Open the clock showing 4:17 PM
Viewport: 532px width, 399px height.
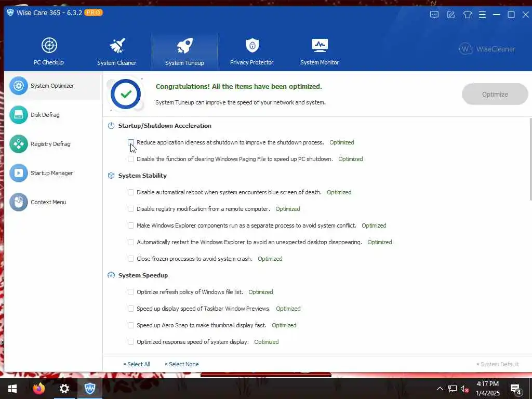[x=488, y=389]
